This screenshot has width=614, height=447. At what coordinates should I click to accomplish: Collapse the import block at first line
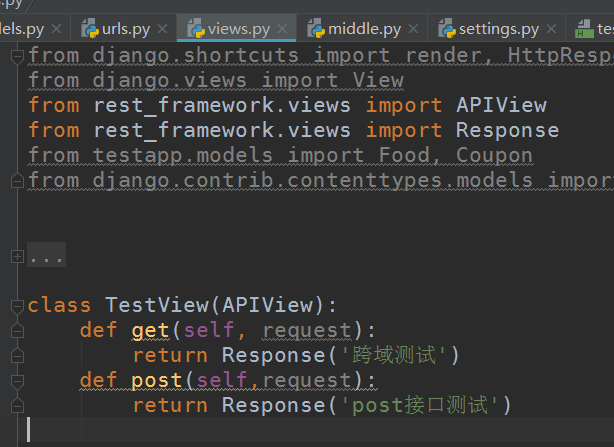[x=15, y=56]
